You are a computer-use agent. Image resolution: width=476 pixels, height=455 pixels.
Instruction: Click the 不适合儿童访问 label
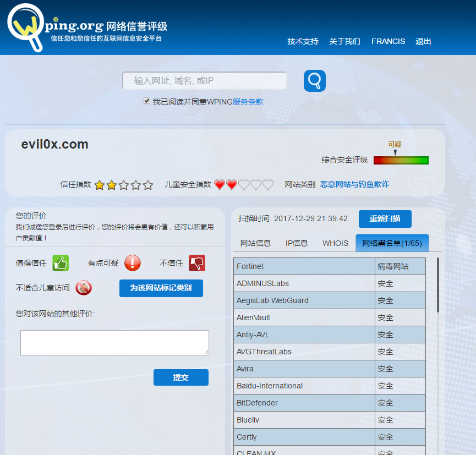43,288
